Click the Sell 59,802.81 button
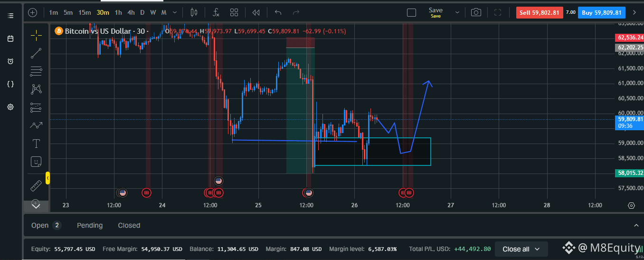 tap(540, 12)
